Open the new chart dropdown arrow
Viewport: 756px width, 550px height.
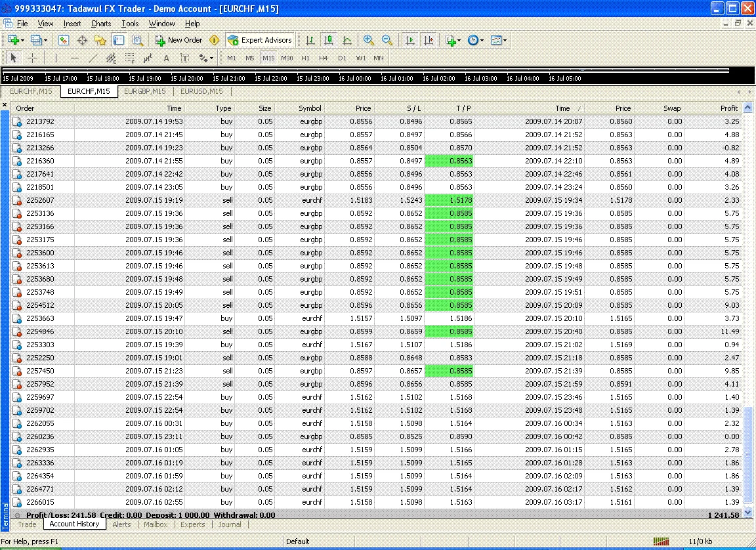pyautogui.click(x=23, y=40)
